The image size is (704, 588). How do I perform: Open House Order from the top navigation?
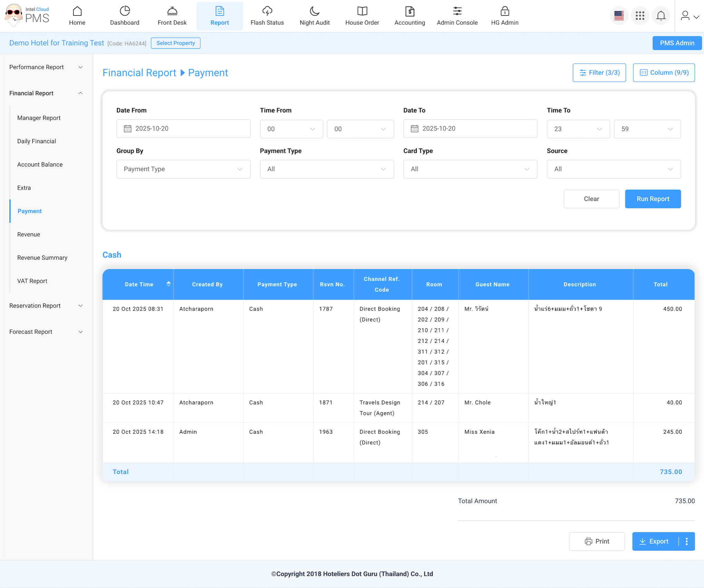[362, 16]
